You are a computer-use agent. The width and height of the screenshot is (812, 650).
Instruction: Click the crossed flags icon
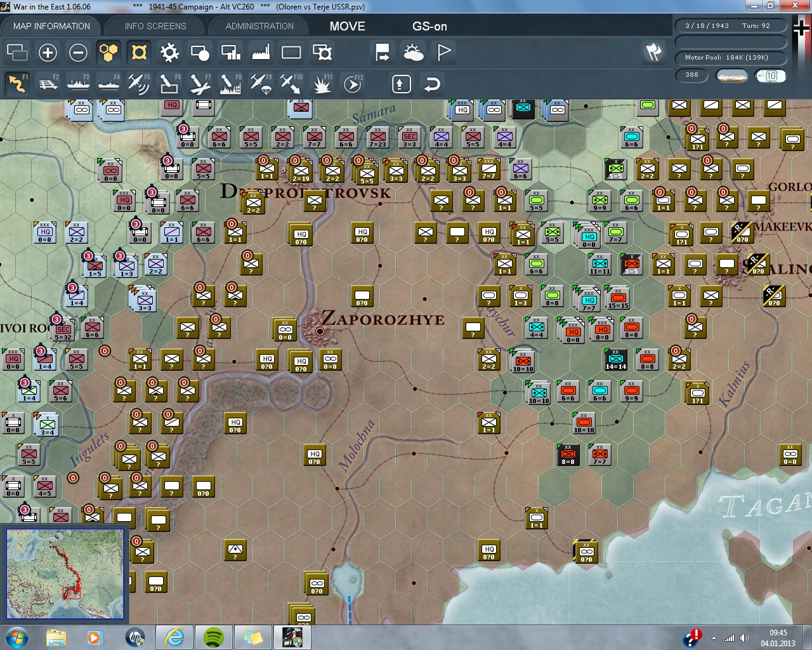tap(653, 52)
